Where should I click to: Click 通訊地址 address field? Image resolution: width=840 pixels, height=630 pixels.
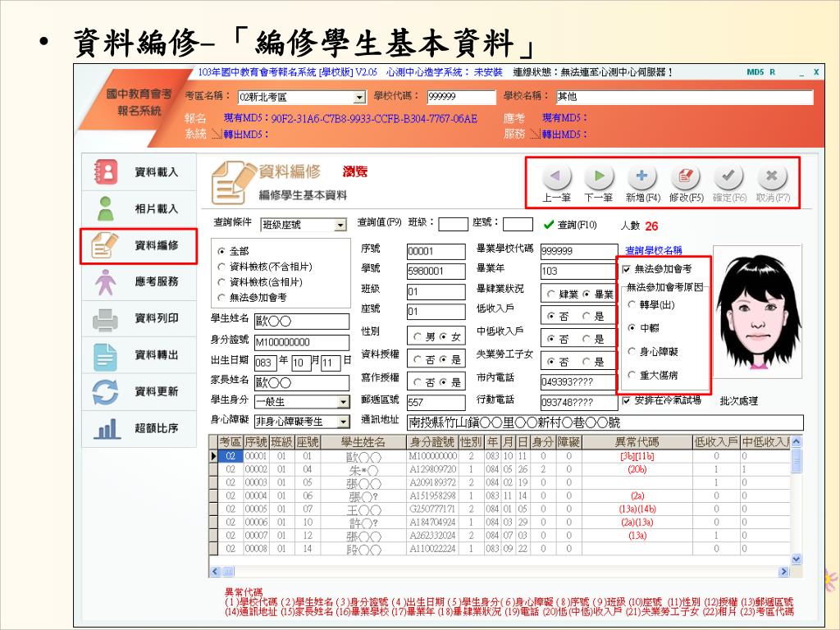(x=605, y=422)
